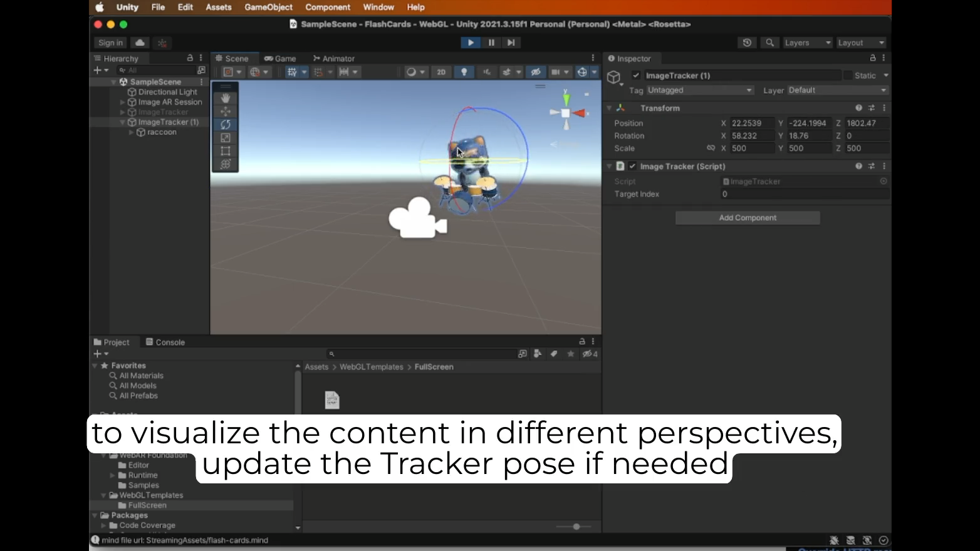This screenshot has height=551, width=980.
Task: Select the combined Transform tool
Action: [226, 164]
